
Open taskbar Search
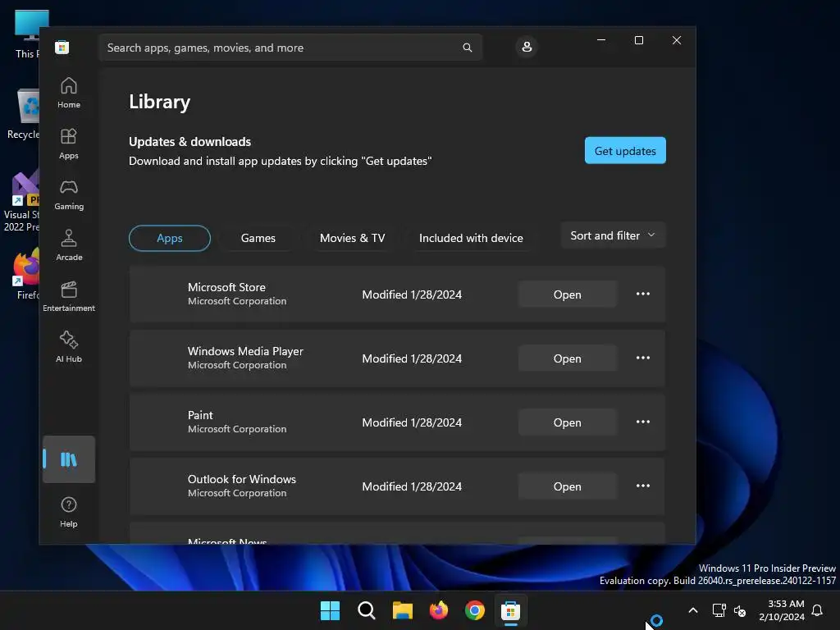367,610
